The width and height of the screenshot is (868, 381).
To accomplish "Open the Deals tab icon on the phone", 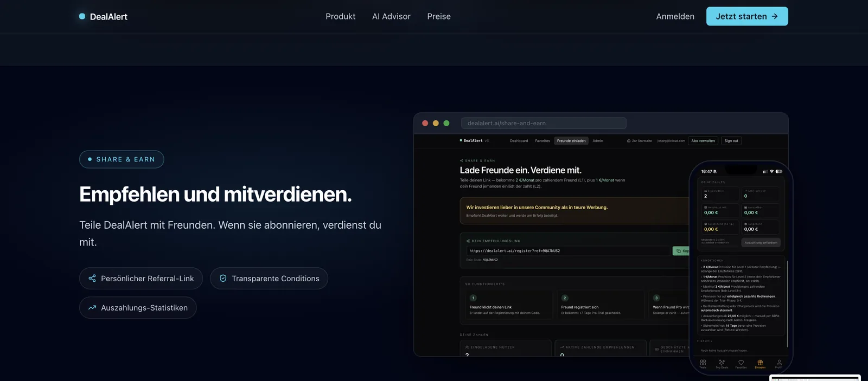I will (703, 364).
